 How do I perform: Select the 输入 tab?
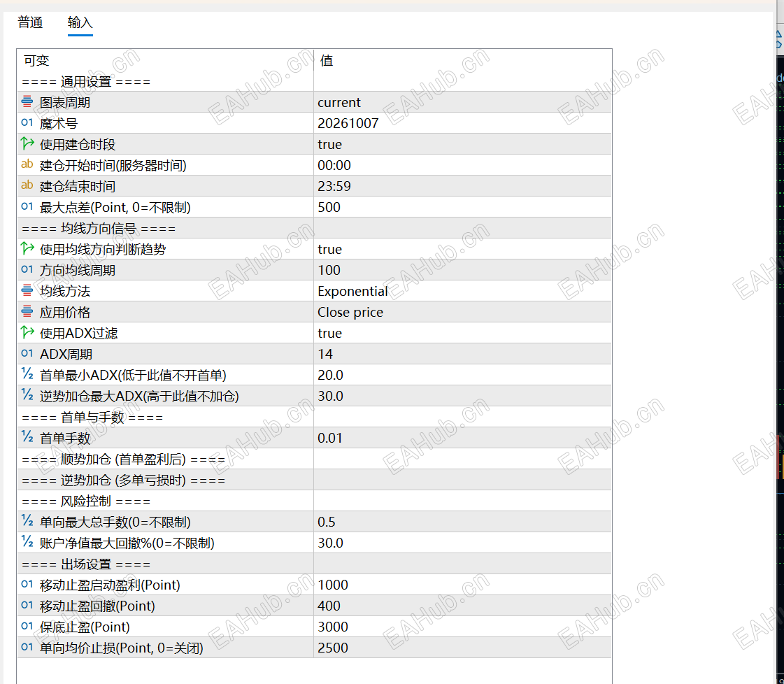[80, 22]
